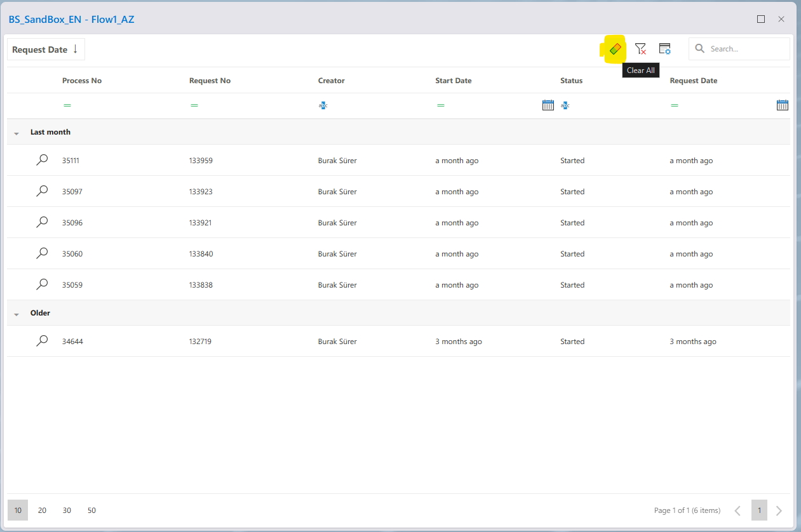The width and height of the screenshot is (801, 532).
Task: Select request number 133838 cell
Action: pos(201,285)
